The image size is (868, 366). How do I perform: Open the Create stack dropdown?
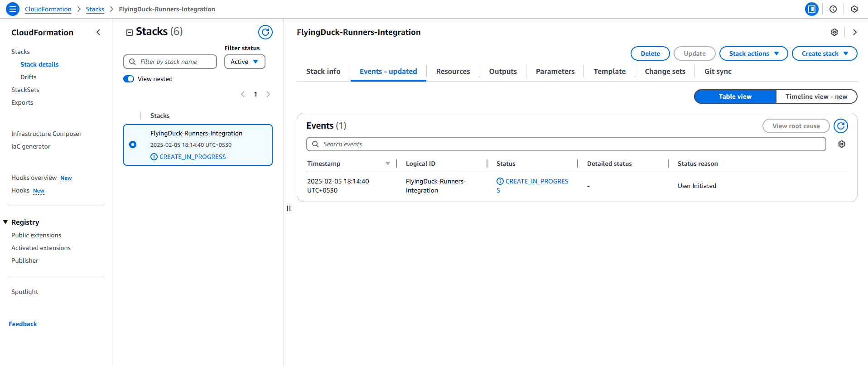pyautogui.click(x=825, y=53)
